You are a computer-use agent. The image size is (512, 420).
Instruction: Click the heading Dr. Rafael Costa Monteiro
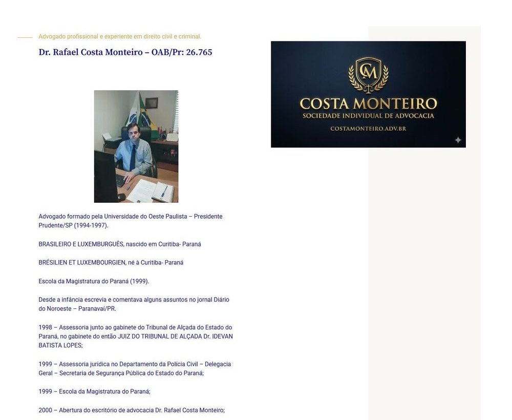click(x=125, y=52)
